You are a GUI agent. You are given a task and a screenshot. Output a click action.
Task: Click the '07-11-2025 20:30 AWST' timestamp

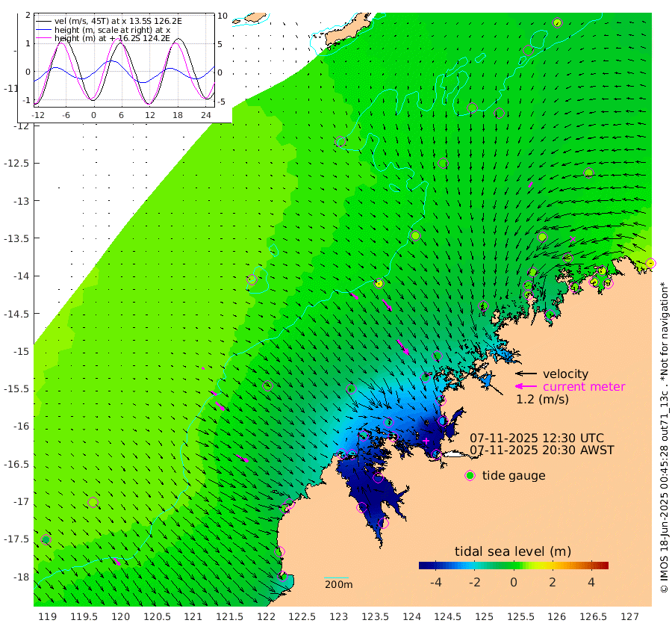(x=542, y=450)
